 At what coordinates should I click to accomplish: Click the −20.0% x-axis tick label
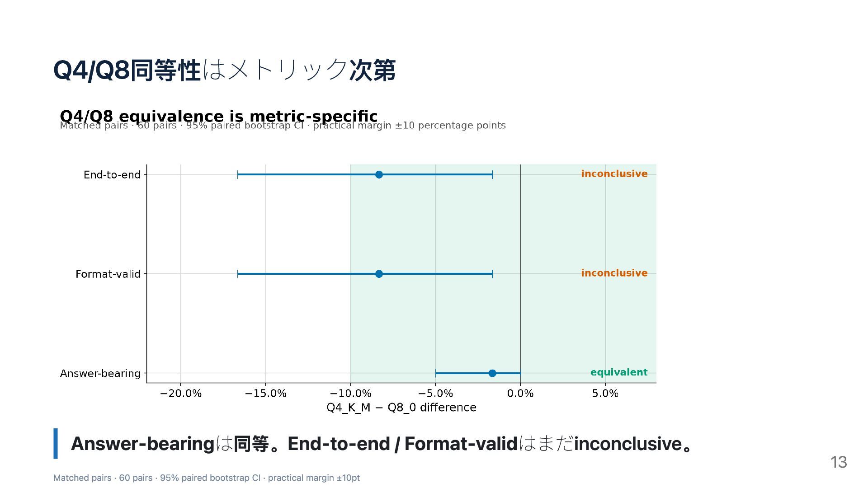181,394
